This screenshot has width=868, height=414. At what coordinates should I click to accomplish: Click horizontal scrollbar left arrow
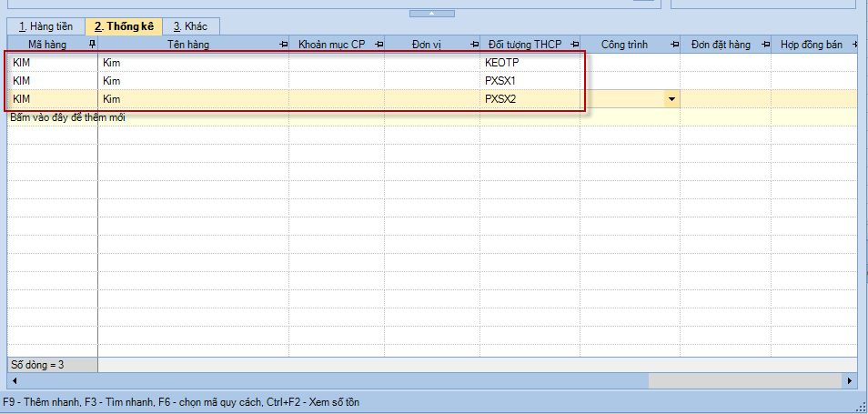click(14, 381)
